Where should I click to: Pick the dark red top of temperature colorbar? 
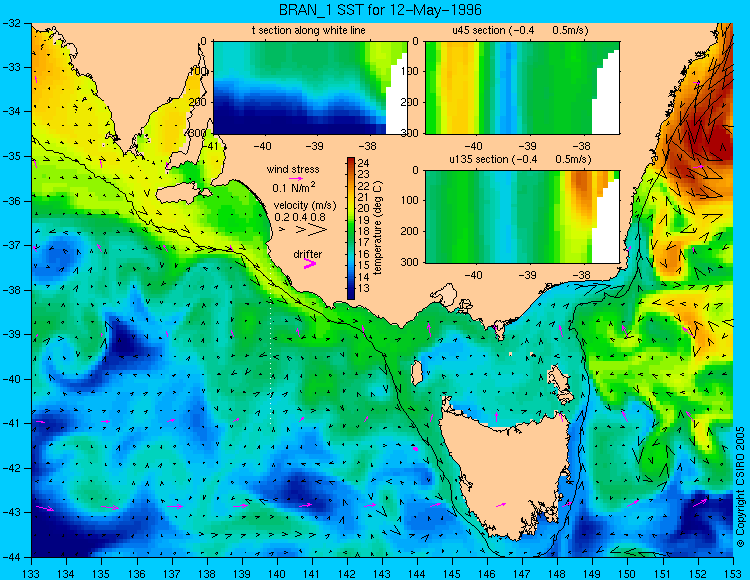[351, 161]
